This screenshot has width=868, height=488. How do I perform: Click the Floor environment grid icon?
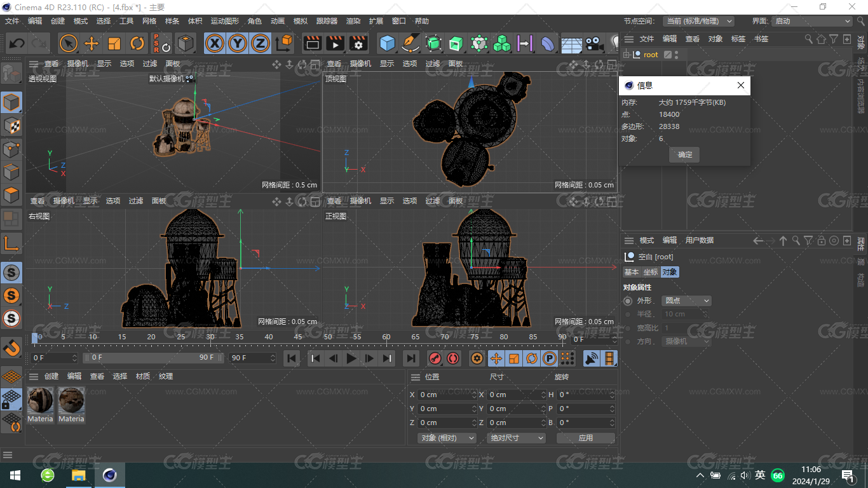point(571,44)
